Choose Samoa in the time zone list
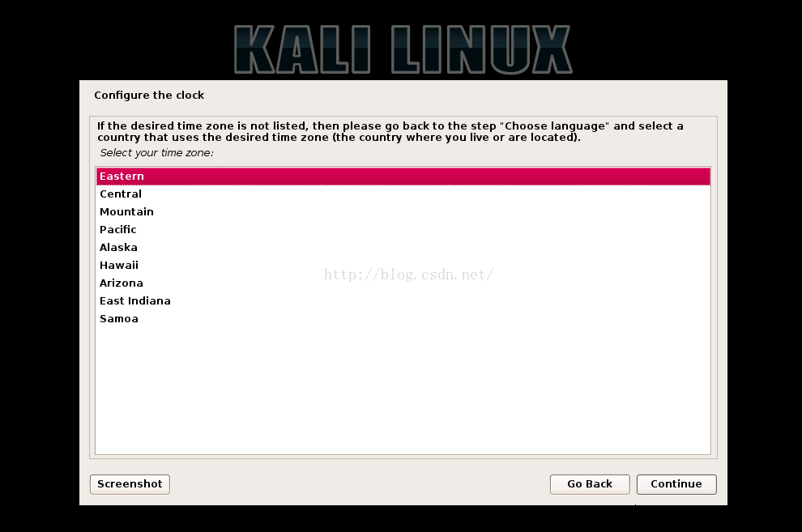Image resolution: width=802 pixels, height=532 pixels. [x=403, y=319]
